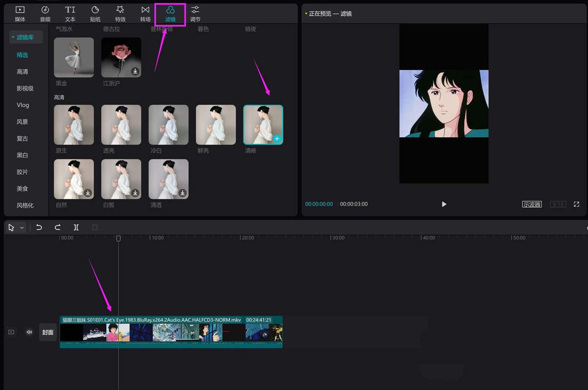Click the current timecode 00:00:00:00
Image resolution: width=588 pixels, height=390 pixels.
coord(319,204)
